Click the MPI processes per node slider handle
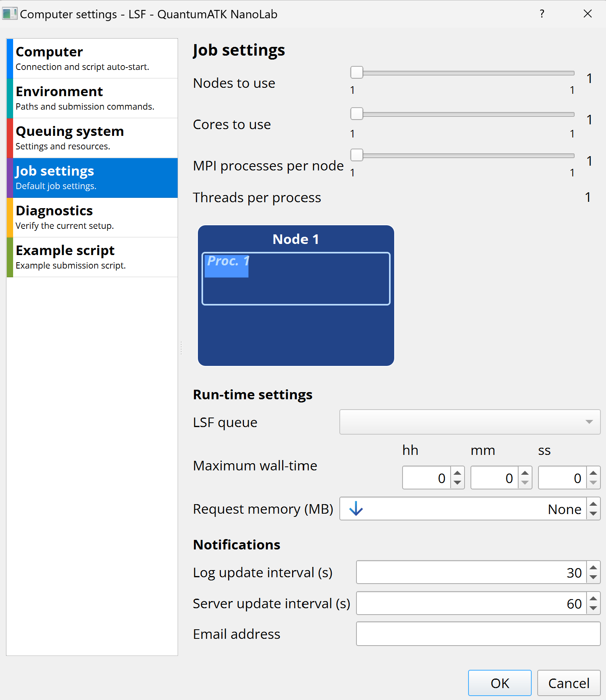Image resolution: width=606 pixels, height=700 pixels. click(357, 155)
